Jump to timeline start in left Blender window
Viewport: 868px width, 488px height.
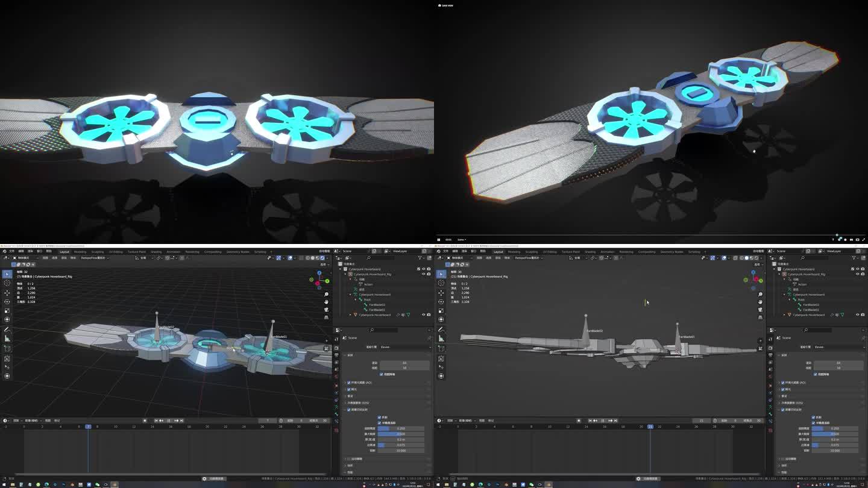click(x=156, y=421)
